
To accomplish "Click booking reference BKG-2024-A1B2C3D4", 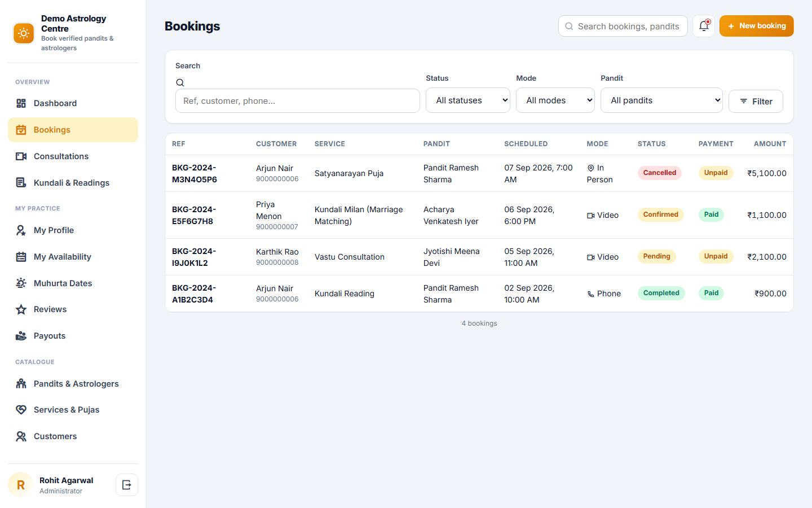I will pyautogui.click(x=194, y=294).
